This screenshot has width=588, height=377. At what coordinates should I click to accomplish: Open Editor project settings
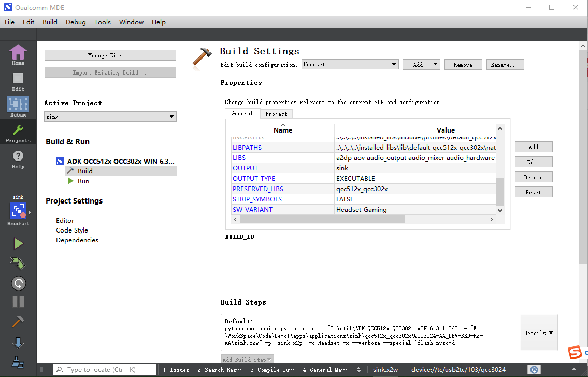65,221
